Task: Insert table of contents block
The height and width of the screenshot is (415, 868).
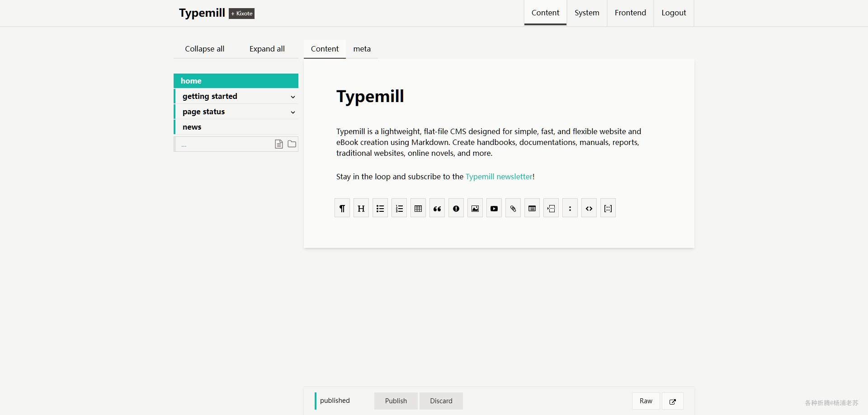Action: tap(532, 208)
